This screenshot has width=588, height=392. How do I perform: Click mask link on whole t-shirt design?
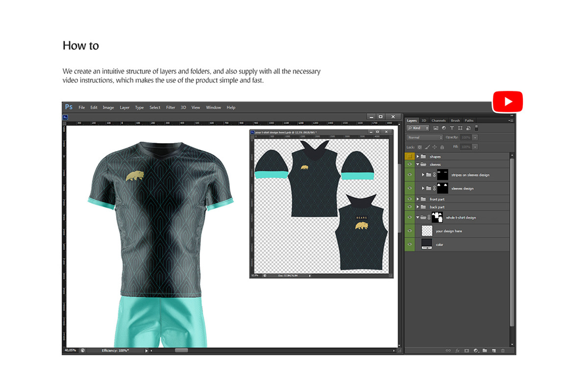[x=429, y=217]
